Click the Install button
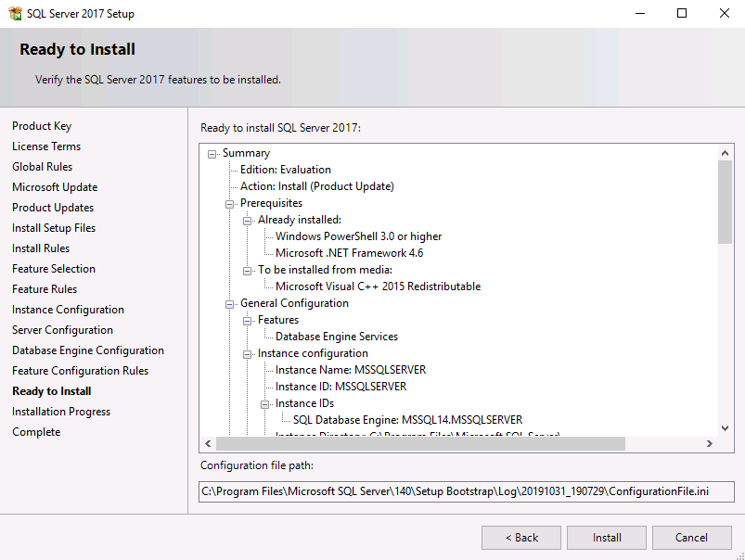Viewport: 745px width, 560px height. click(x=607, y=538)
